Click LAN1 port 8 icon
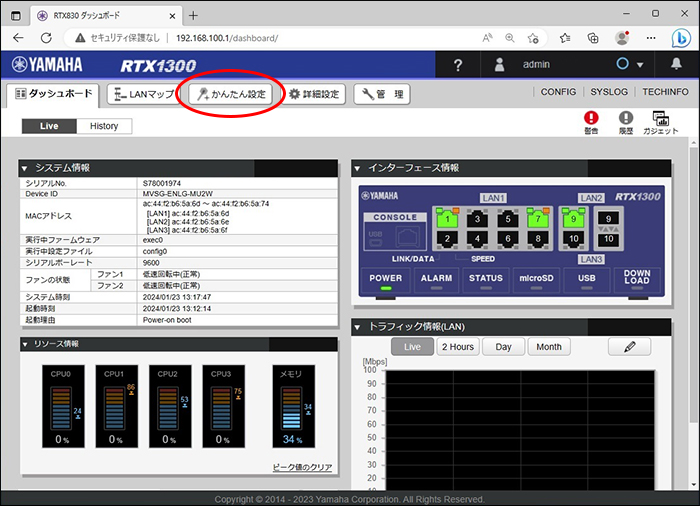The image size is (700, 506). click(538, 239)
